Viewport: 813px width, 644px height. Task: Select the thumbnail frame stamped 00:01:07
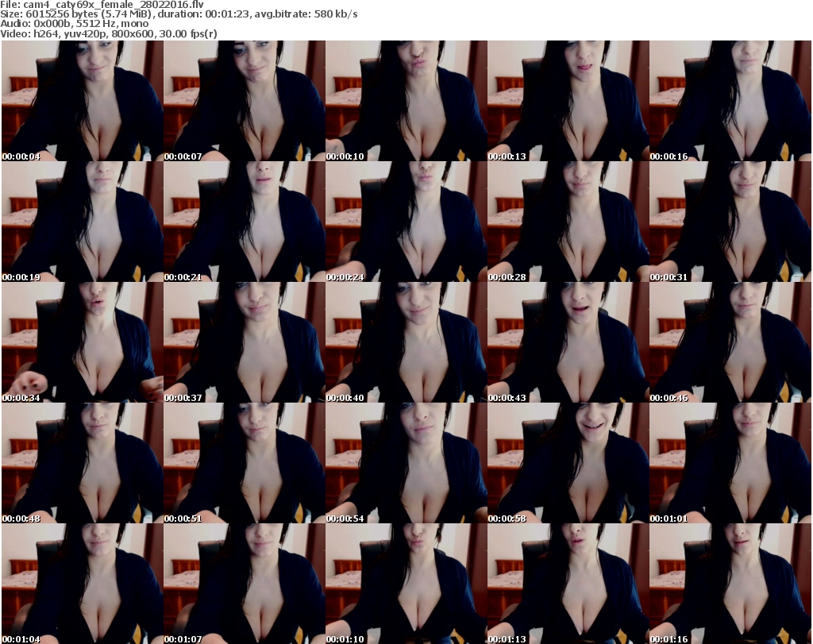(245, 584)
